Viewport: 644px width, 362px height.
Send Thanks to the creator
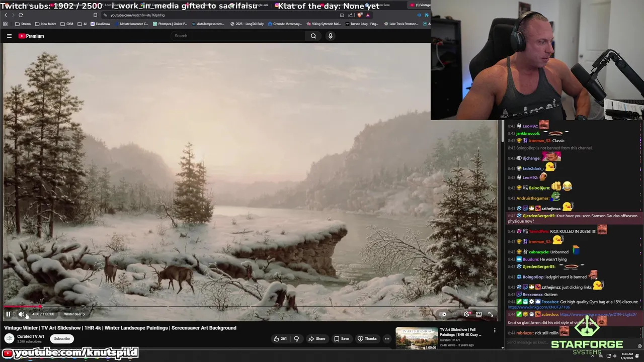[367, 338]
